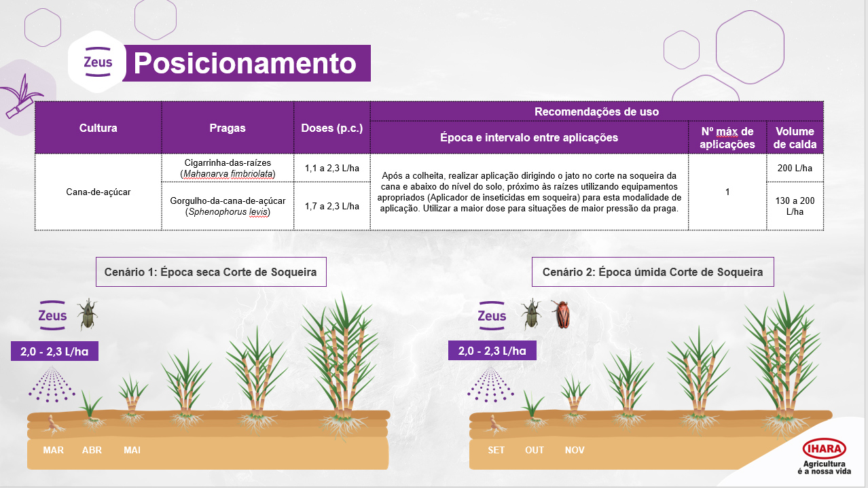The height and width of the screenshot is (488, 868).
Task: Select the Recomendações de uso header cell
Action: 596,111
